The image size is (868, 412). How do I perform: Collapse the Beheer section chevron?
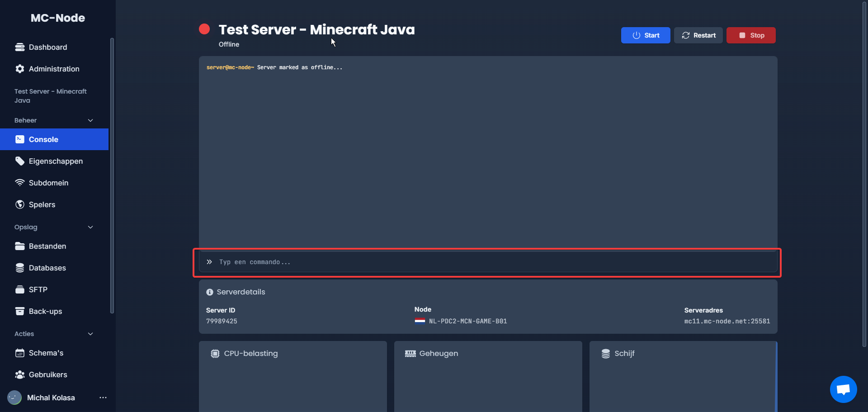[90, 120]
